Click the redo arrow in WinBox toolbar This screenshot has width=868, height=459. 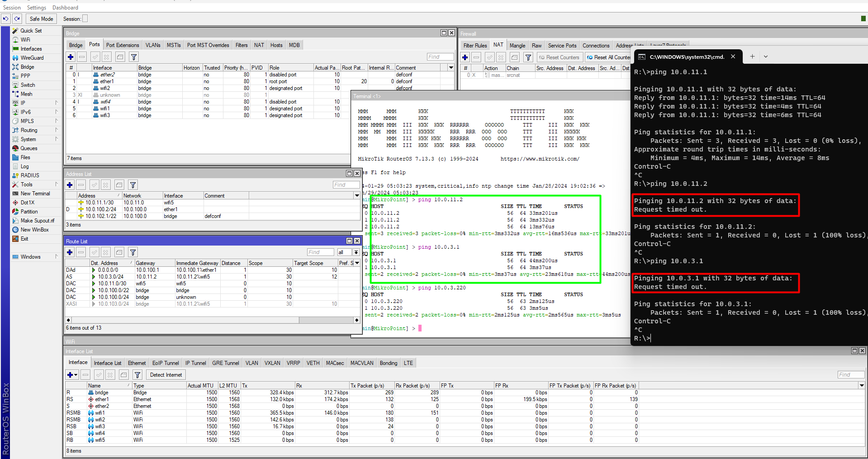17,19
